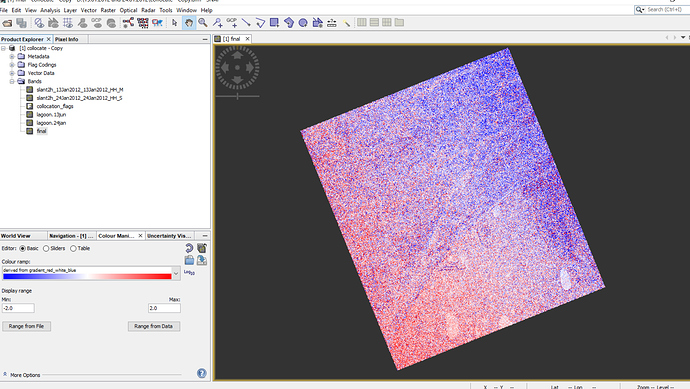The width and height of the screenshot is (690, 389).
Task: Select the Draw Ellipse tool
Action: click(x=303, y=23)
